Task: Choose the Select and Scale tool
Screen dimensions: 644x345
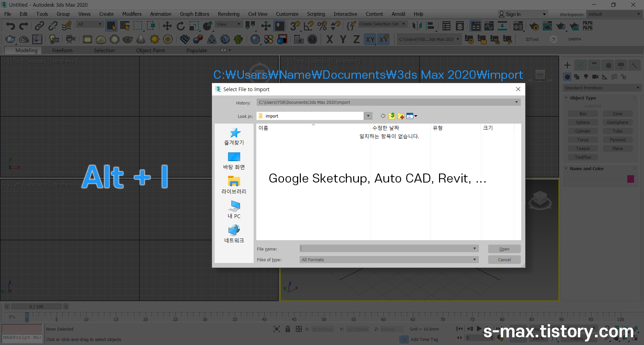Action: click(194, 26)
